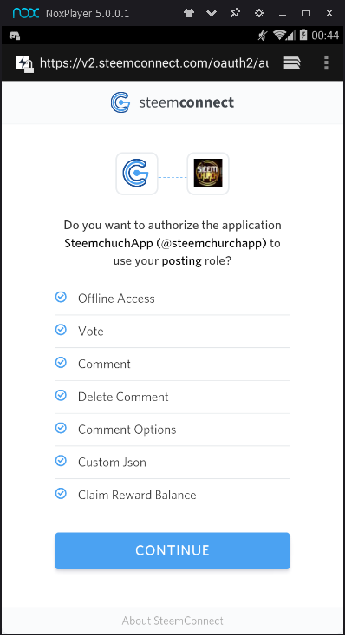Open NoxPlayer settings gear

coord(259,13)
